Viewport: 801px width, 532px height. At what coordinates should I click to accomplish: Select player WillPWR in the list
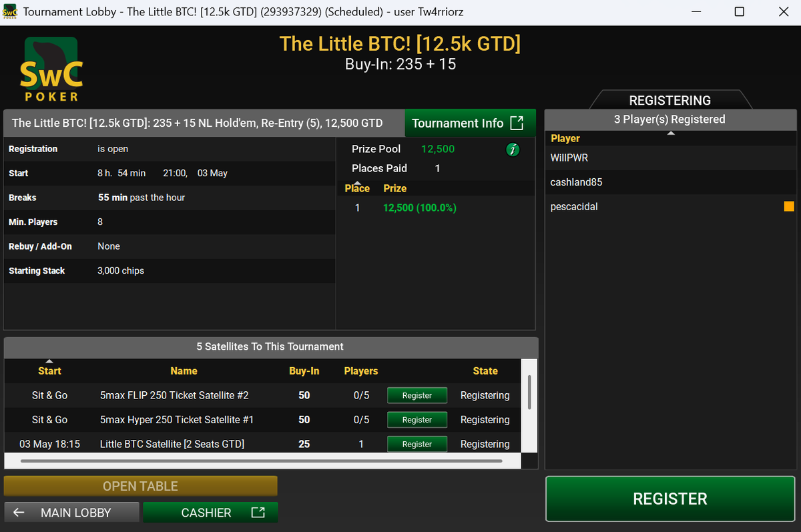670,158
